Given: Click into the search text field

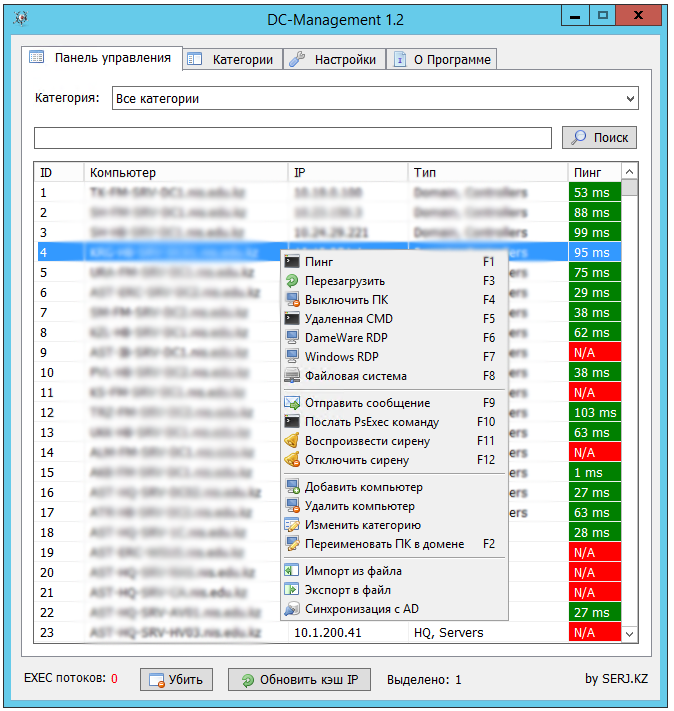Looking at the screenshot, I should coord(292,138).
